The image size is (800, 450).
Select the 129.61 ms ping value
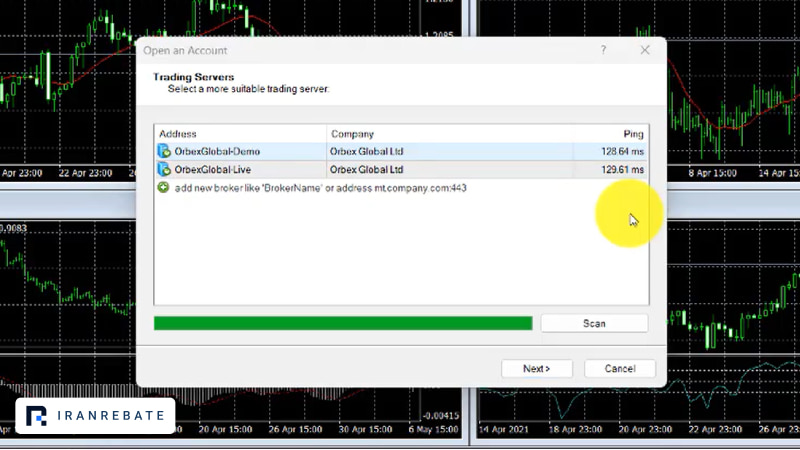point(622,169)
